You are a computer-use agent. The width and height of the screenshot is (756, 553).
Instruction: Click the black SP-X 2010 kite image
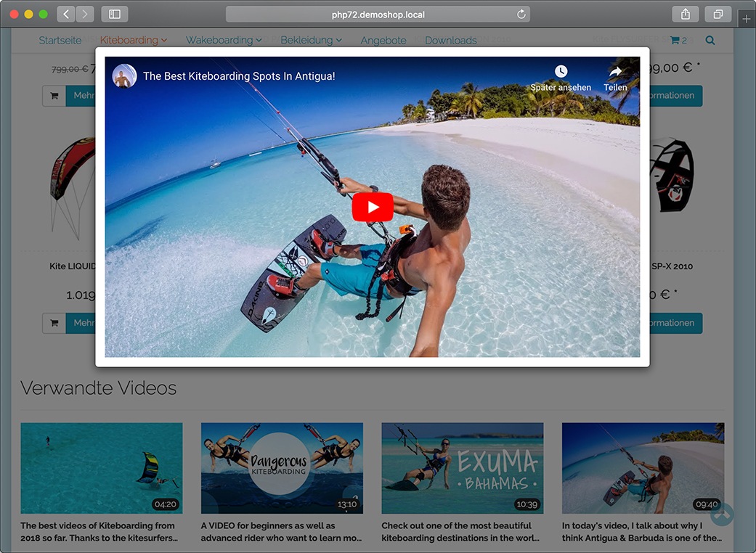click(672, 175)
